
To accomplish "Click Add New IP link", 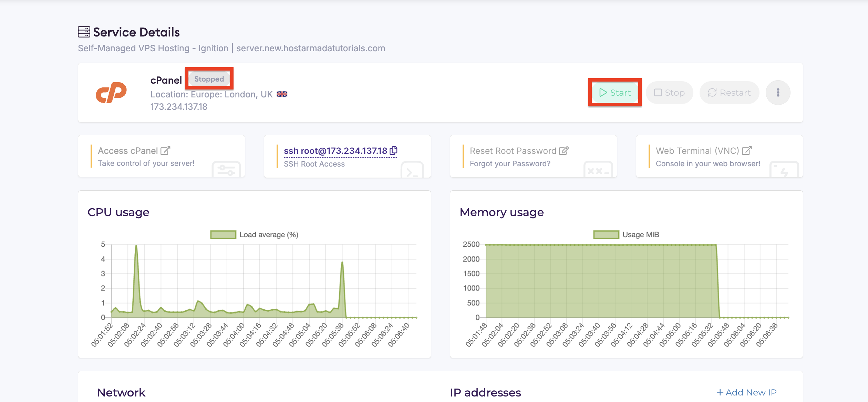I will coord(746,392).
